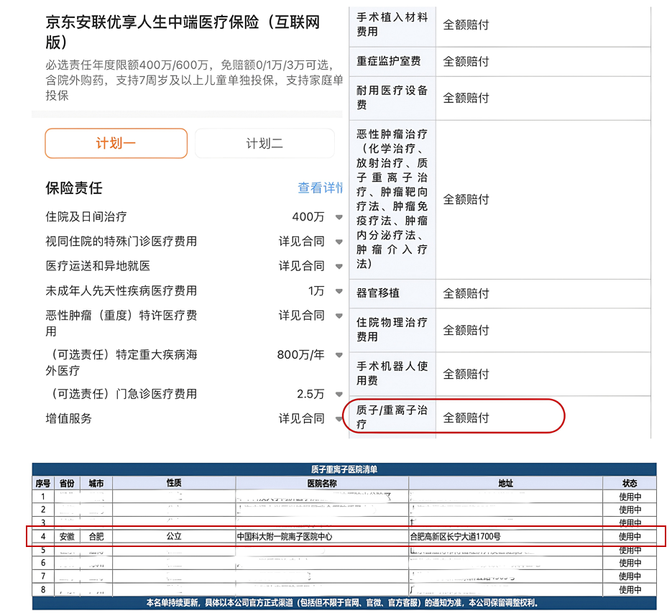
Task: Click the 地址 column header
Action: (x=506, y=483)
